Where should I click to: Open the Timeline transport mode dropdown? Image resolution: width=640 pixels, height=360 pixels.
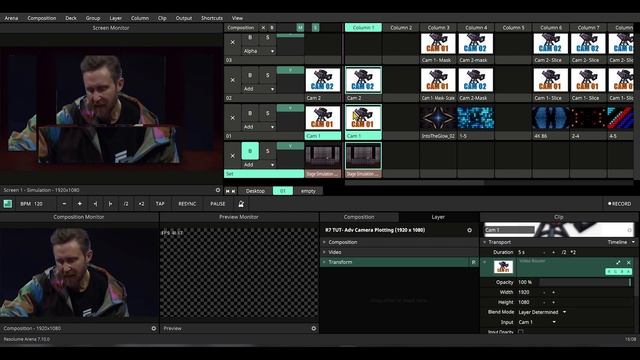(621, 242)
